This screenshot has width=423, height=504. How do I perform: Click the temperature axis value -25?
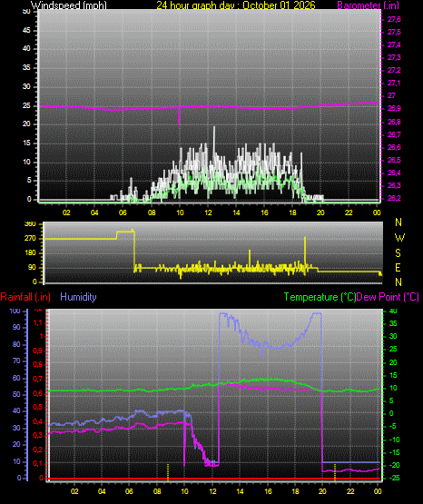(x=395, y=478)
